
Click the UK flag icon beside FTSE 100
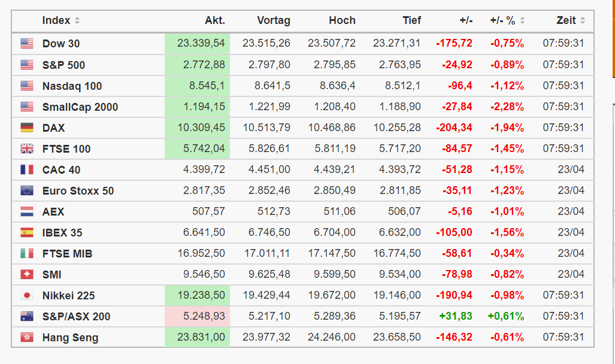click(27, 148)
